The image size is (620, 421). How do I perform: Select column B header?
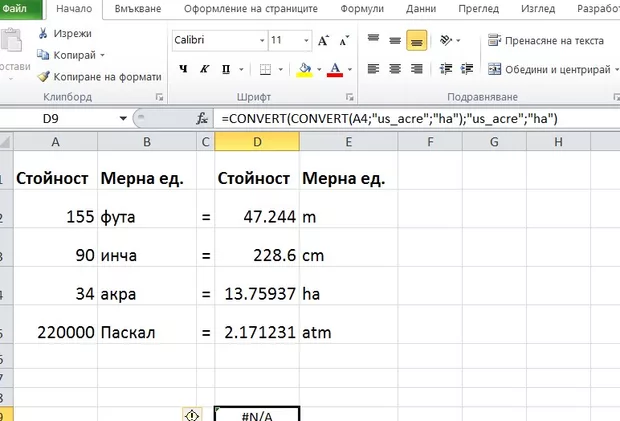tap(147, 142)
